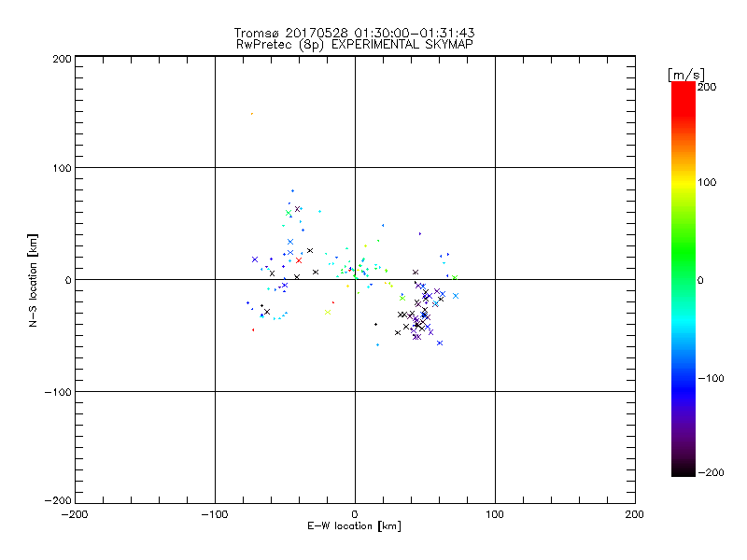Click the red X marker in the plot
747x560 pixels.
pos(299,260)
